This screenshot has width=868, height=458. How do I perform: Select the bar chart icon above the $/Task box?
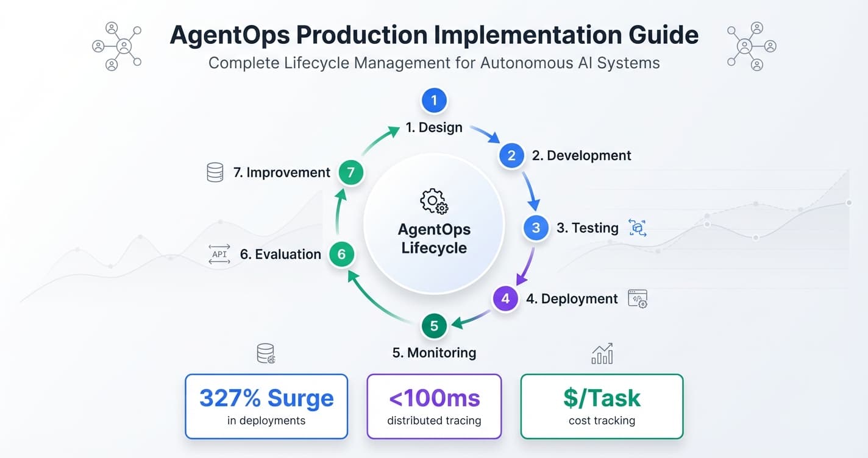[x=601, y=353]
